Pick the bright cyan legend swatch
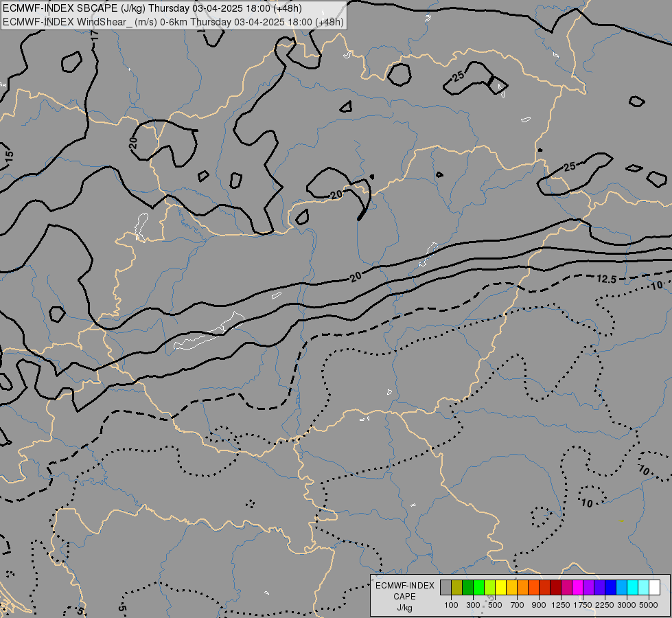The image size is (672, 618). (633, 588)
